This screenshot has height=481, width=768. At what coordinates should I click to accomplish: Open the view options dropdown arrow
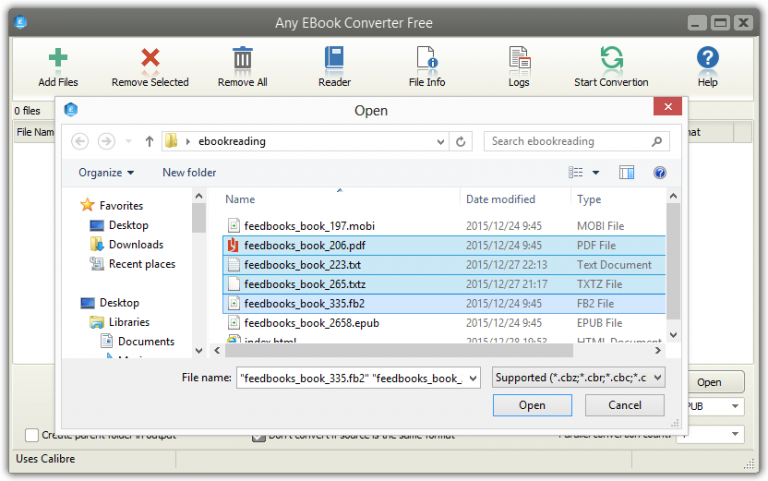pyautogui.click(x=596, y=172)
